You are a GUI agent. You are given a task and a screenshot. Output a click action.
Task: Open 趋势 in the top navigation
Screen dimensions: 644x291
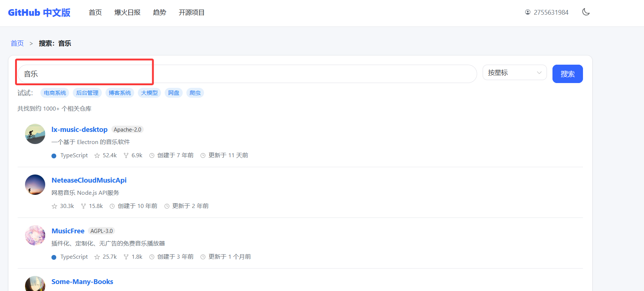pos(160,12)
